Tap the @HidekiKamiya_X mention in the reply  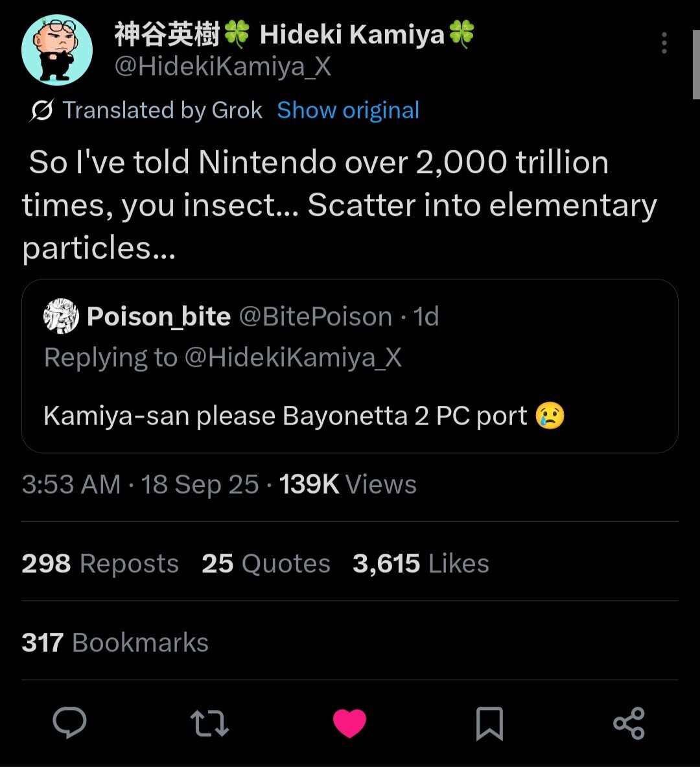(x=293, y=357)
